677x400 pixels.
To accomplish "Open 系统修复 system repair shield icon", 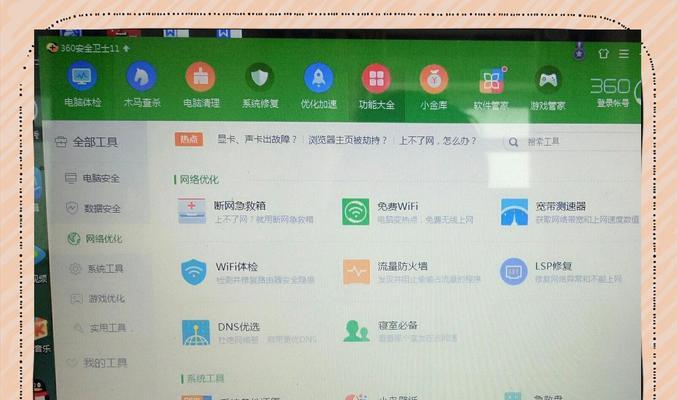I will (x=259, y=78).
